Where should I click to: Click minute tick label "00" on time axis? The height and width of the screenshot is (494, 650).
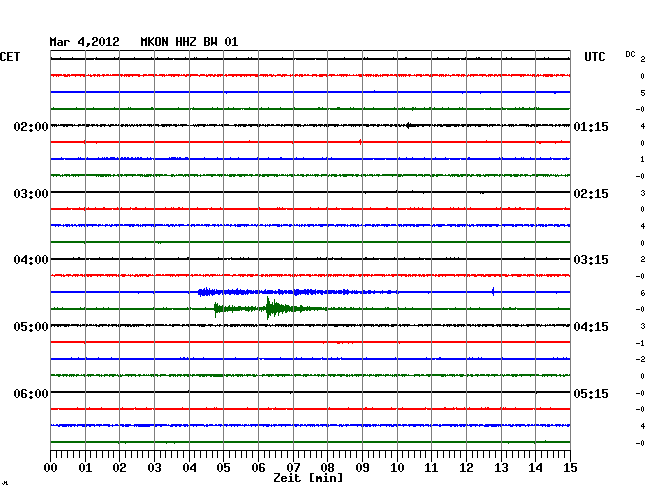coord(51,468)
